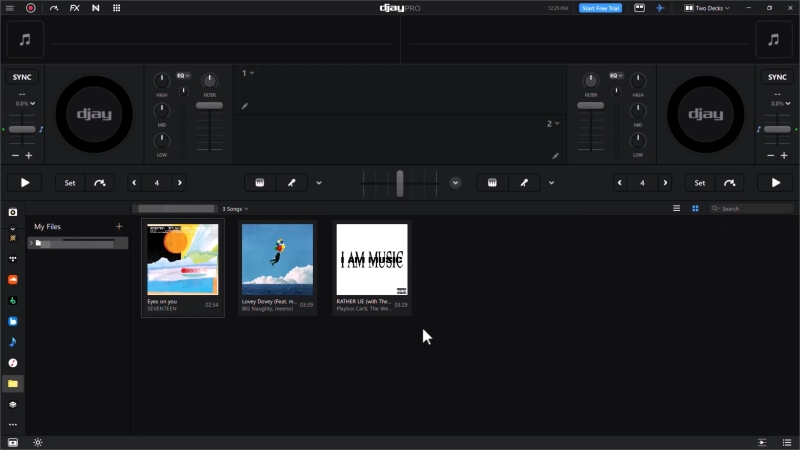800x450 pixels.
Task: Click the left deck HIGH EQ knob
Action: pos(162,81)
